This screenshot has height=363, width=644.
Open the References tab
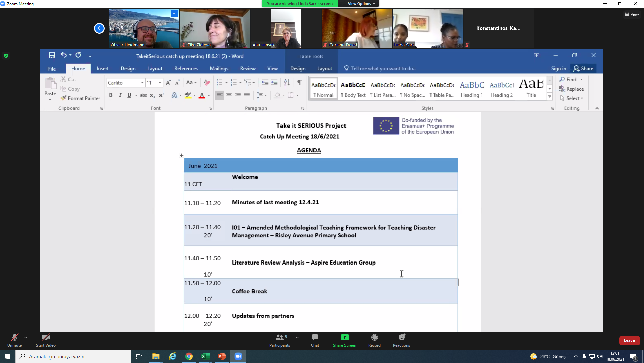pos(186,69)
